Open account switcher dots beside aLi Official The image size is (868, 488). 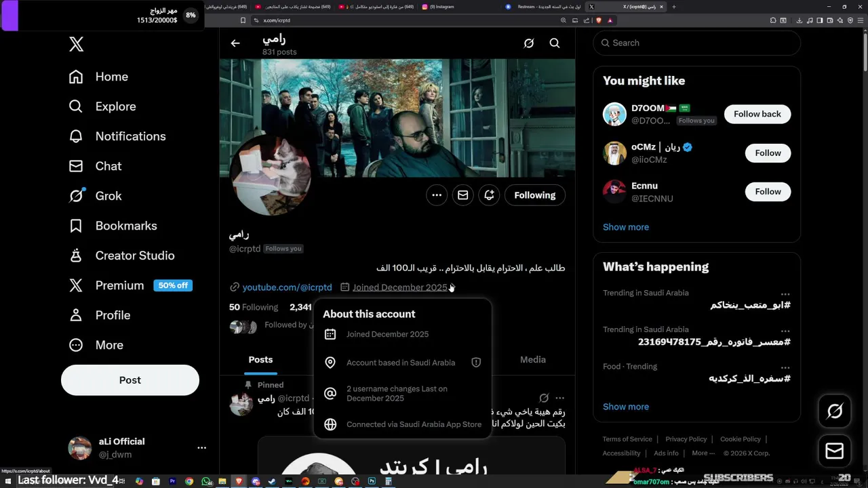(201, 448)
